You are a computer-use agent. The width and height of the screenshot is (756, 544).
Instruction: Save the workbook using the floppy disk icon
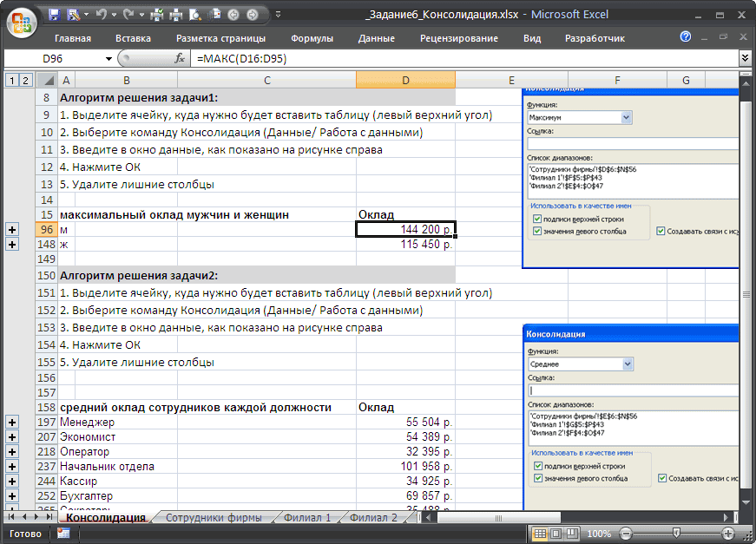coord(54,15)
